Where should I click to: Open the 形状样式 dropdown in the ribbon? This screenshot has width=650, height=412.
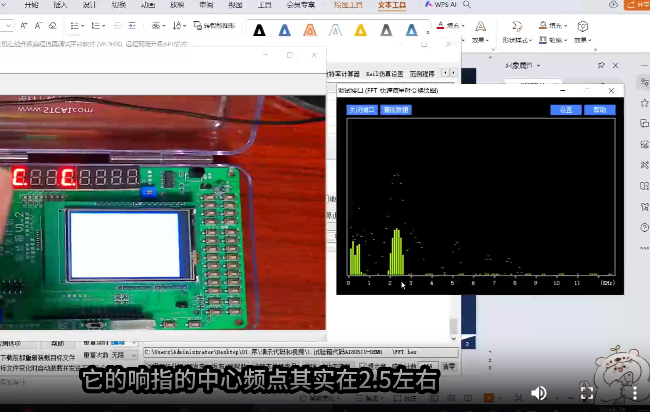point(517,40)
